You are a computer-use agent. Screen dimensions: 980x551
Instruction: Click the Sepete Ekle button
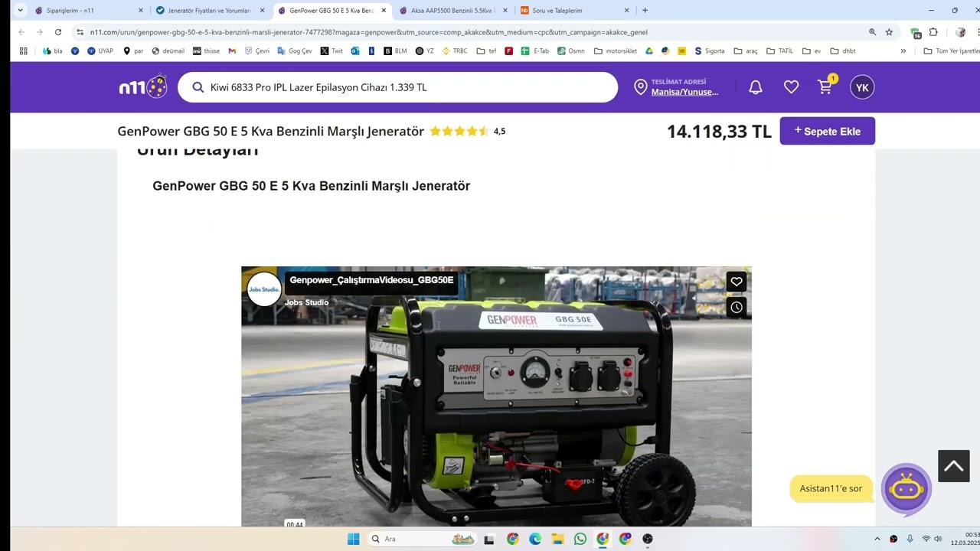tap(828, 131)
